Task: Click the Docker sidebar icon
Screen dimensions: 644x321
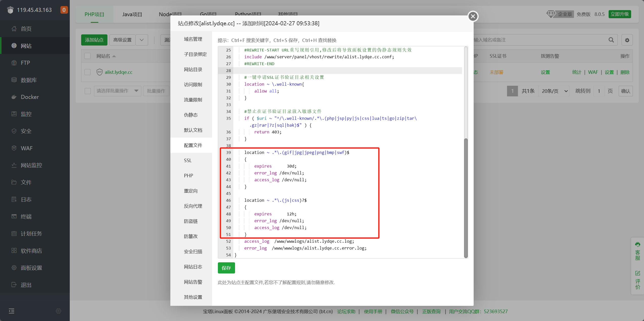Action: [14, 97]
